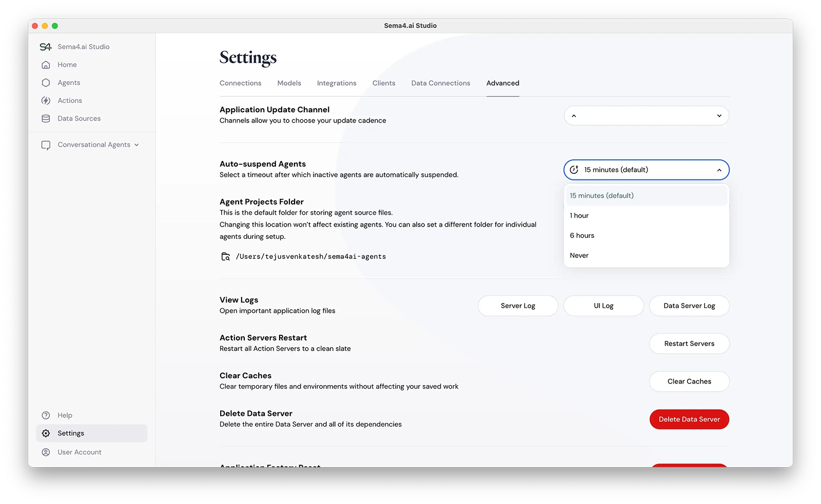The image size is (821, 504).
Task: Click the Sema4.ai Studio logo
Action: [46, 46]
